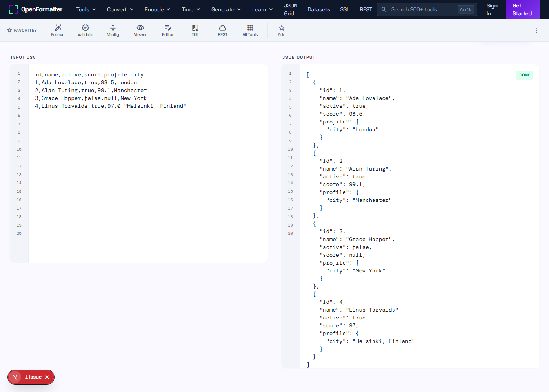The height and width of the screenshot is (392, 549).
Task: Click the JSON line "name": "Linus Torvalds"
Action: coord(360,310)
